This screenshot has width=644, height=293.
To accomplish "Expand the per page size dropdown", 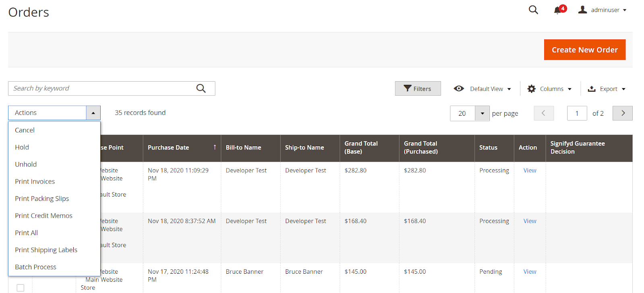I will (x=482, y=113).
